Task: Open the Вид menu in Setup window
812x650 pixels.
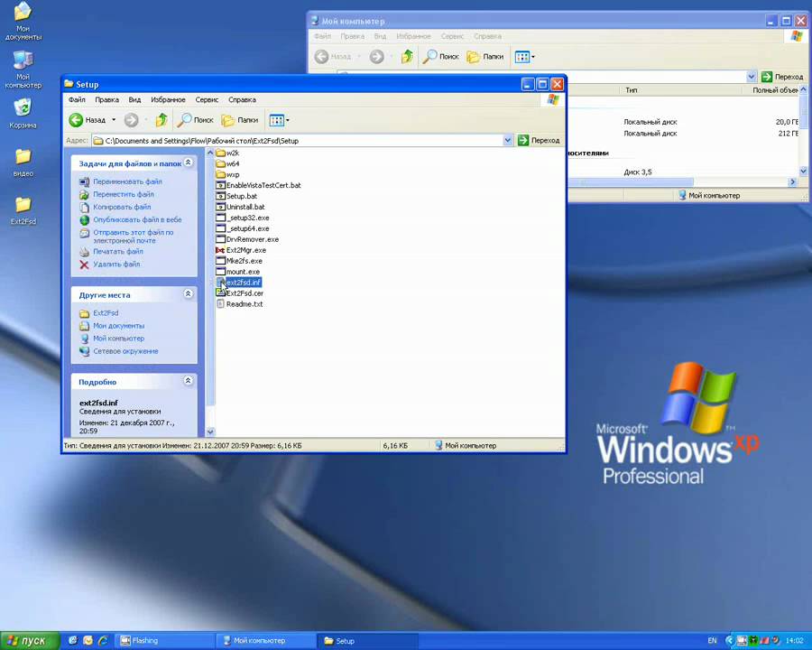Action: click(134, 99)
